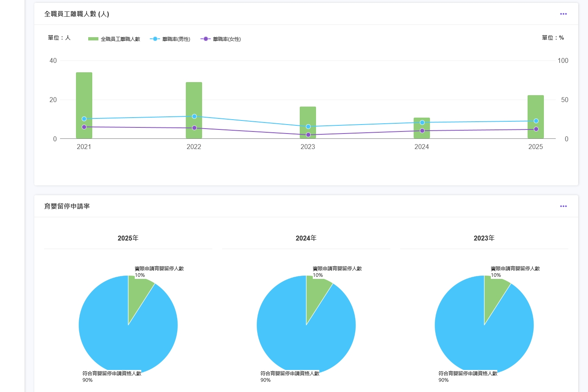
Task: Open the more options menu for 全職員工離職人數 chart
Action: click(x=563, y=14)
